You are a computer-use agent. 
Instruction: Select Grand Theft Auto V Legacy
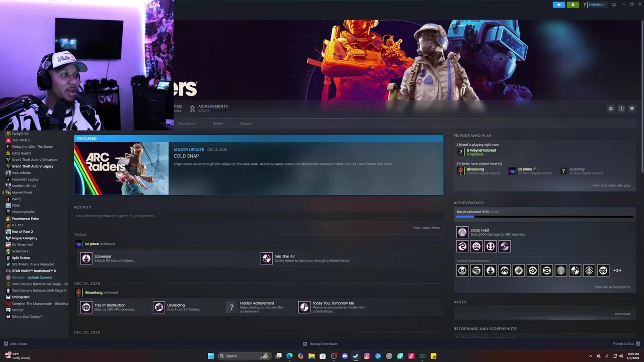[33, 166]
